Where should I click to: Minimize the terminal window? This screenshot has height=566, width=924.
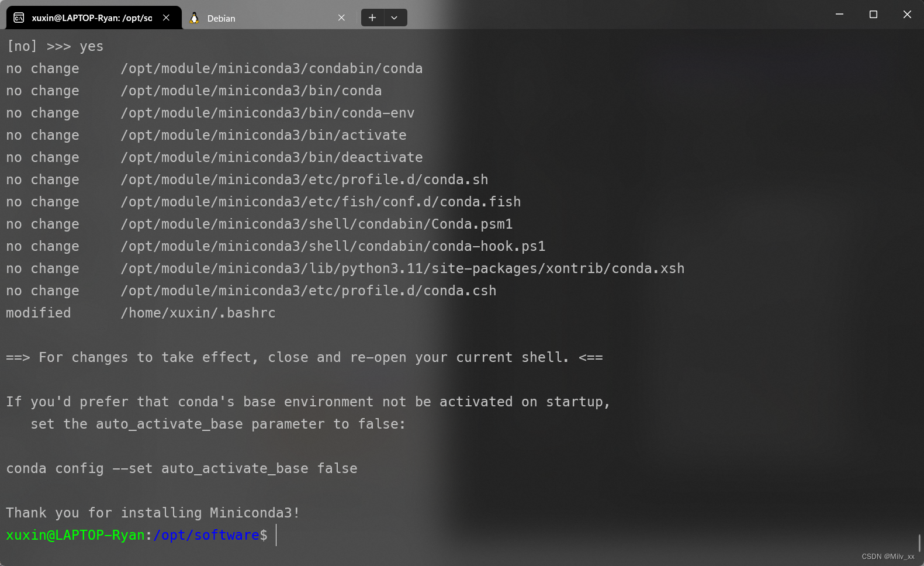(839, 14)
